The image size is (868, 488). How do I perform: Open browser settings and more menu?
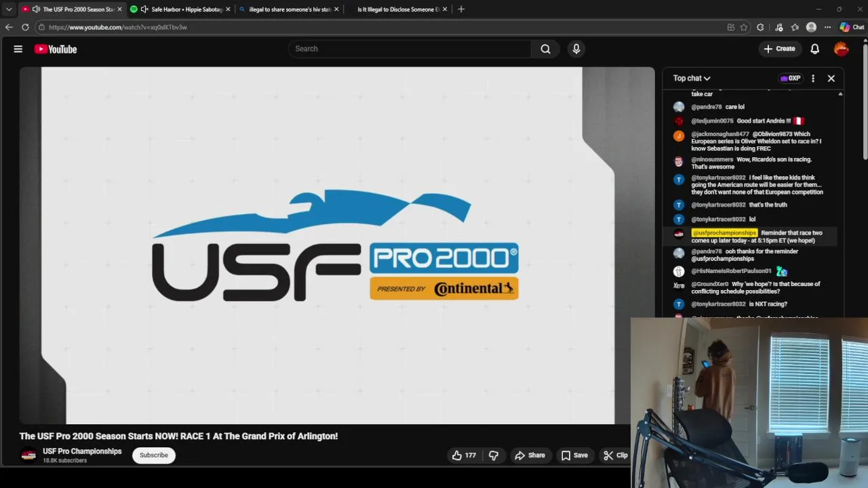coord(827,27)
